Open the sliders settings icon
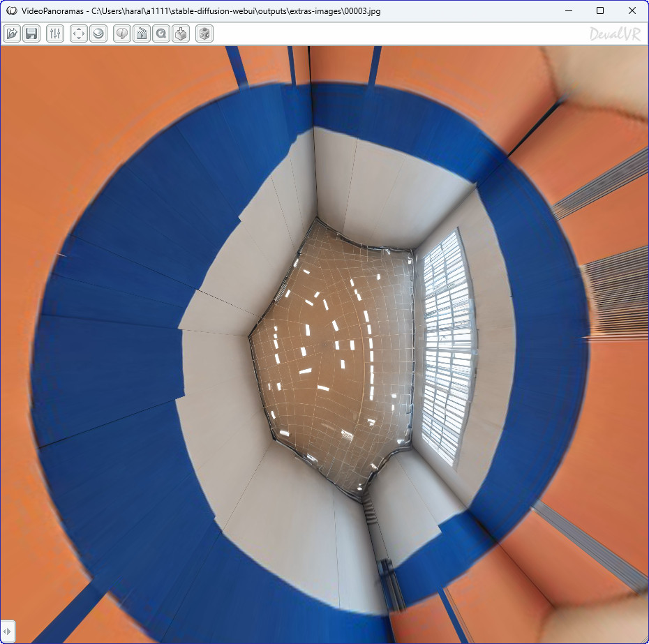This screenshot has height=644, width=649. (x=55, y=33)
